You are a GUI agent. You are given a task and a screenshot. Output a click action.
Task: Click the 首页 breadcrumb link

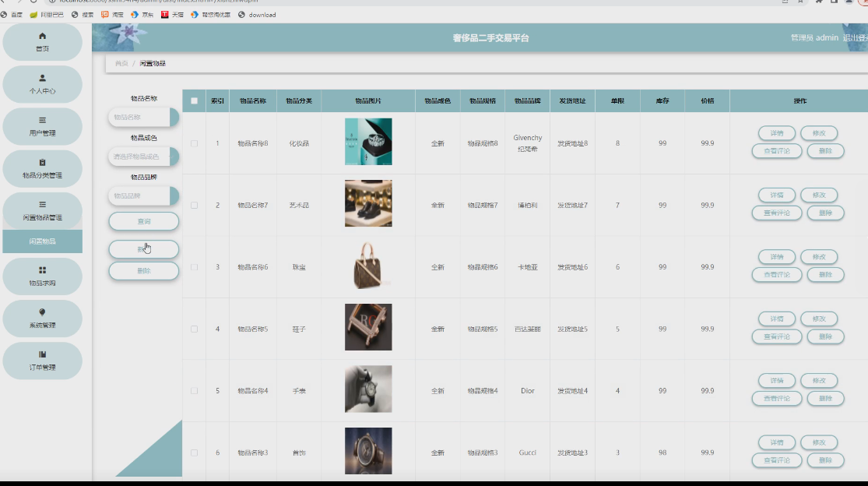click(x=121, y=64)
